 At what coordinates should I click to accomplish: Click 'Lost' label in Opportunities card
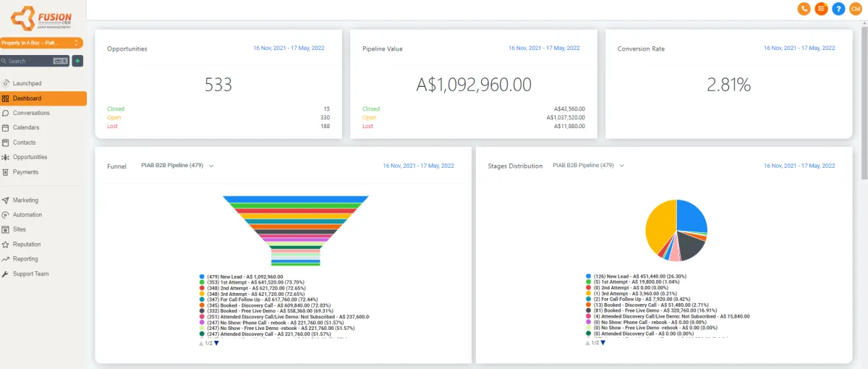(x=112, y=127)
